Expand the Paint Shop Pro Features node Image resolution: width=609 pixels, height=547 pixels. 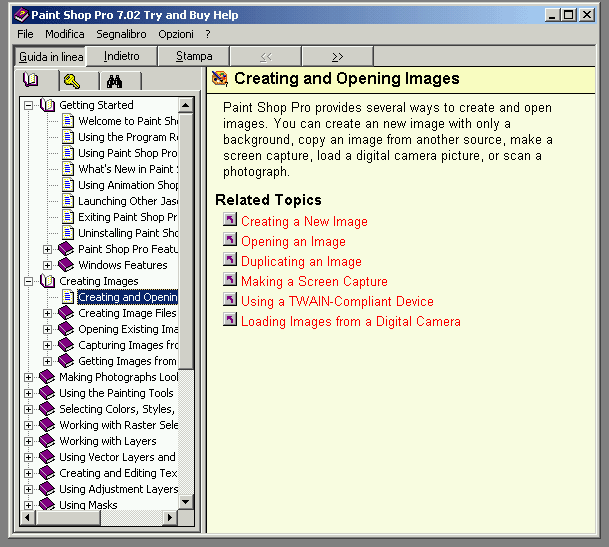coord(47,249)
